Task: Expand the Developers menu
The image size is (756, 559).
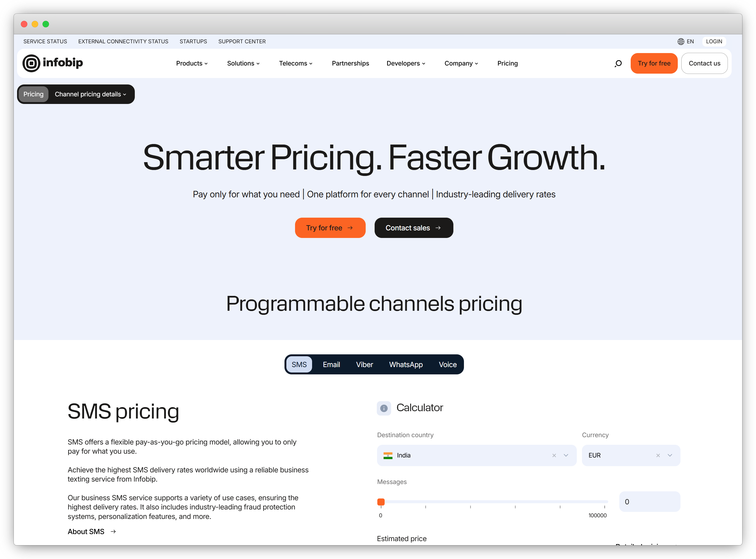Action: click(405, 63)
